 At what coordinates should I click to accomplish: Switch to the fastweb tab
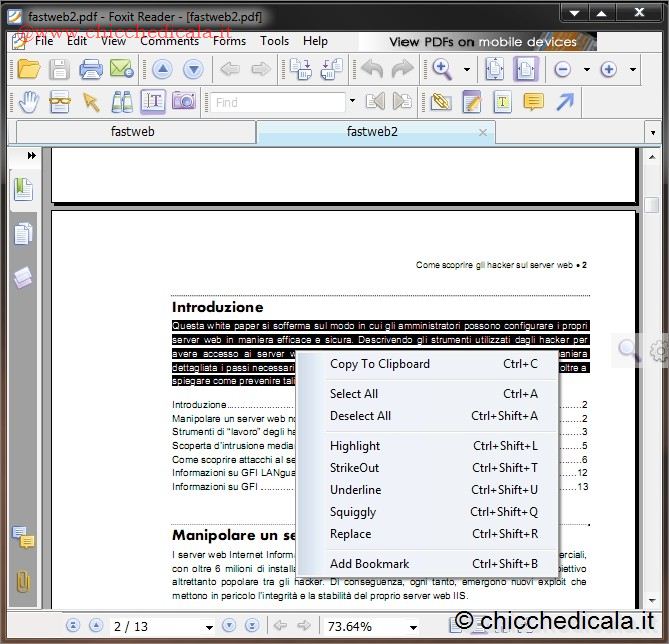(133, 132)
